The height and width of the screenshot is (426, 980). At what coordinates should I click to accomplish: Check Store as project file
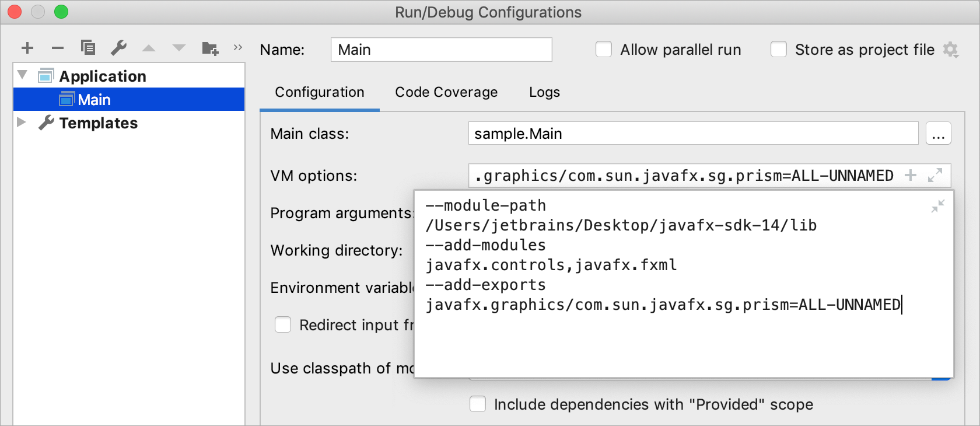(x=779, y=50)
